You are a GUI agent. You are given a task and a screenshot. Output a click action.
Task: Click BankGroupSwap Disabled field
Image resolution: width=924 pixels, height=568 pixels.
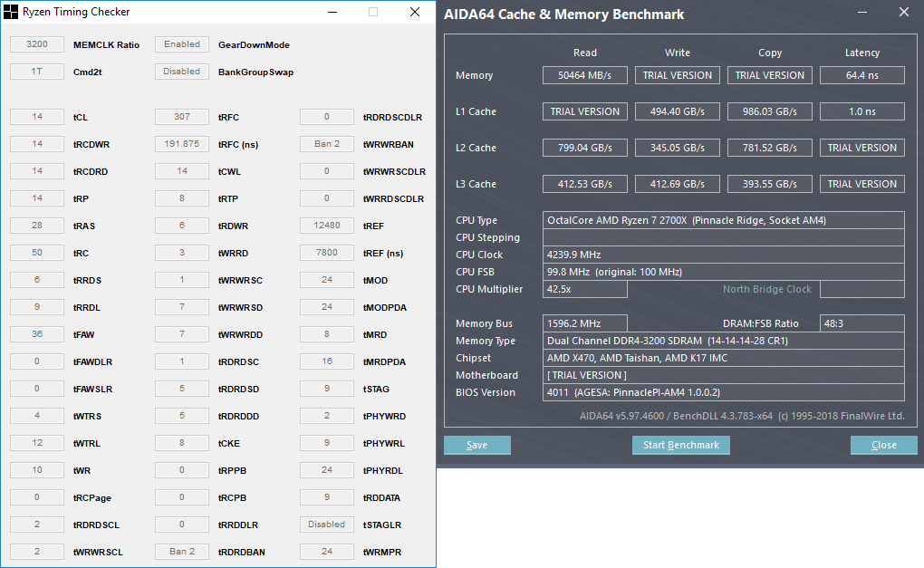pyautogui.click(x=182, y=72)
